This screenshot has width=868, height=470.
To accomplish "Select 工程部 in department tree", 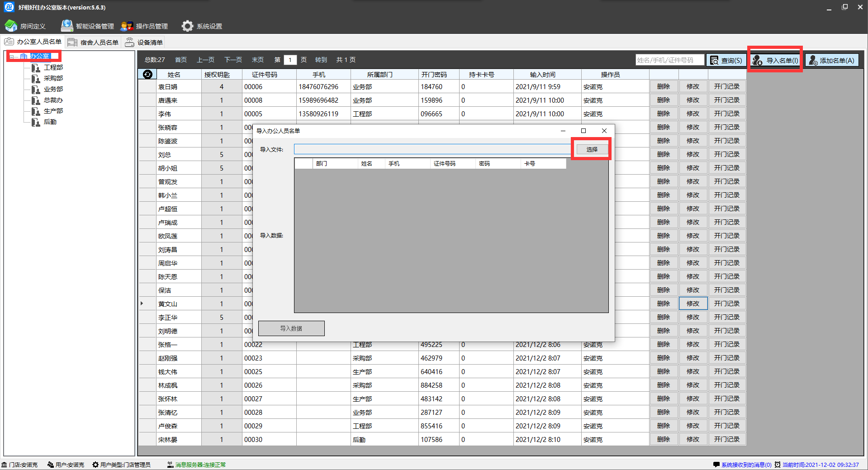I will (53, 67).
